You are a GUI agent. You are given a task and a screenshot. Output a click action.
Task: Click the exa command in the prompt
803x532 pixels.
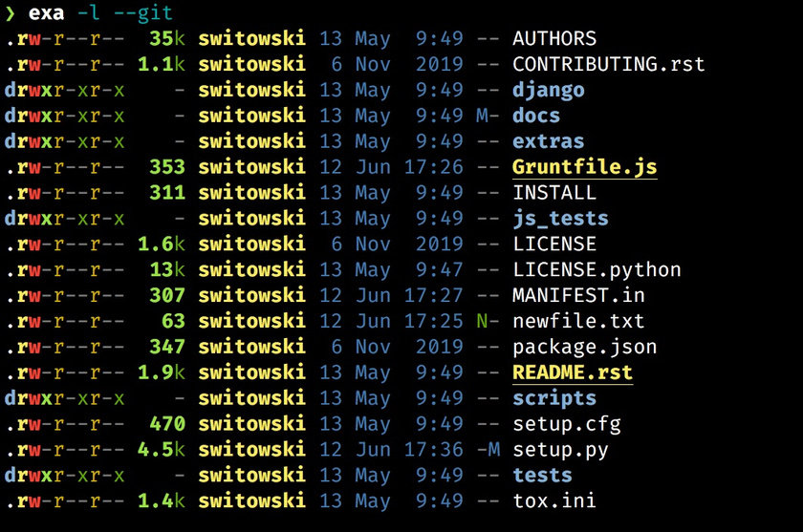pyautogui.click(x=47, y=13)
